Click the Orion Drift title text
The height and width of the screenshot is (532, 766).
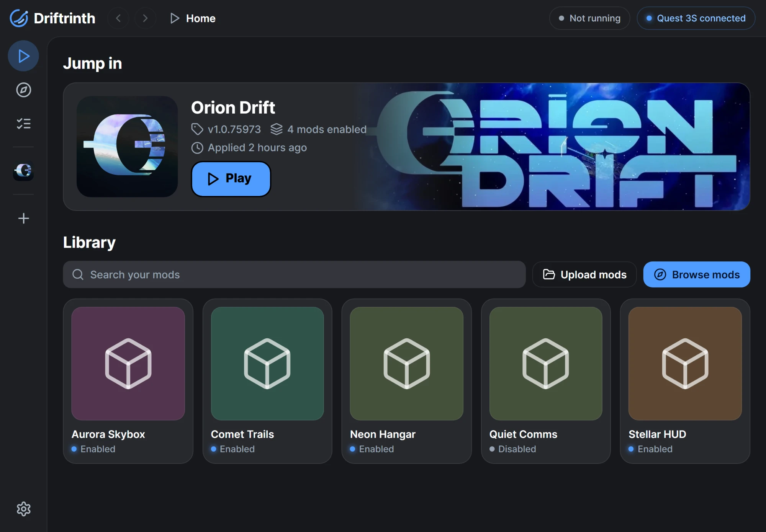pyautogui.click(x=233, y=108)
